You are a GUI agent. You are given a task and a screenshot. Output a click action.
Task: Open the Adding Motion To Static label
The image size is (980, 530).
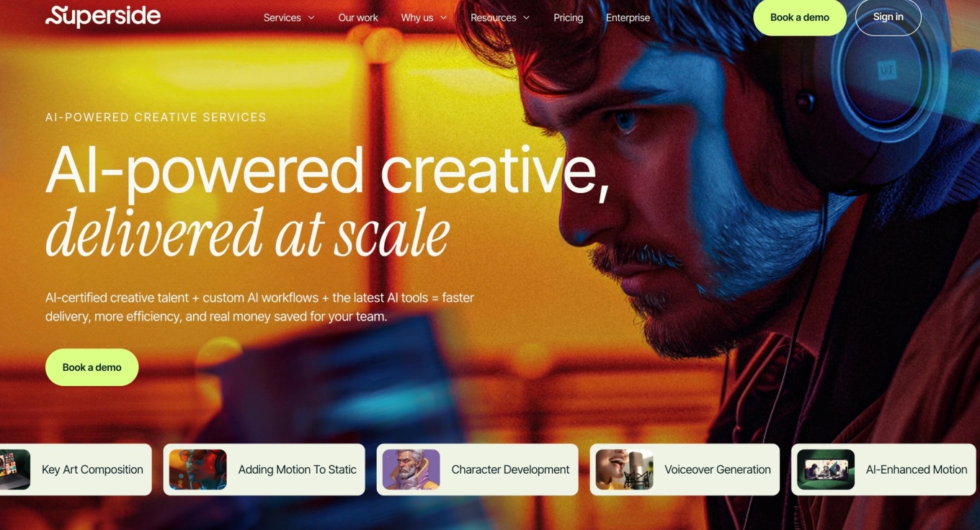point(298,470)
